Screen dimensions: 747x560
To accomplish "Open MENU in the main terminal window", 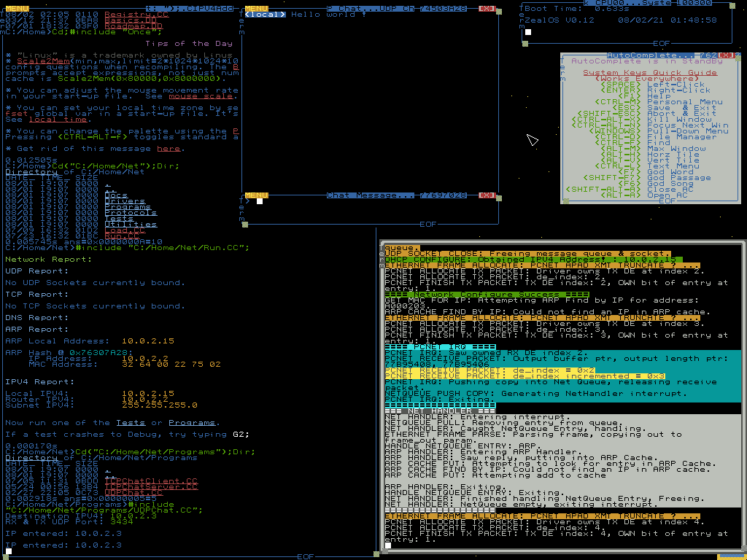I will pos(18,9).
